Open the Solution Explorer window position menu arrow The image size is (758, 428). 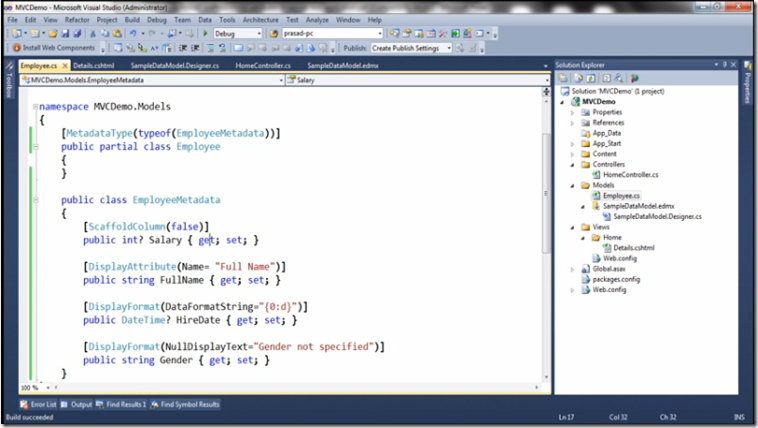(x=716, y=64)
